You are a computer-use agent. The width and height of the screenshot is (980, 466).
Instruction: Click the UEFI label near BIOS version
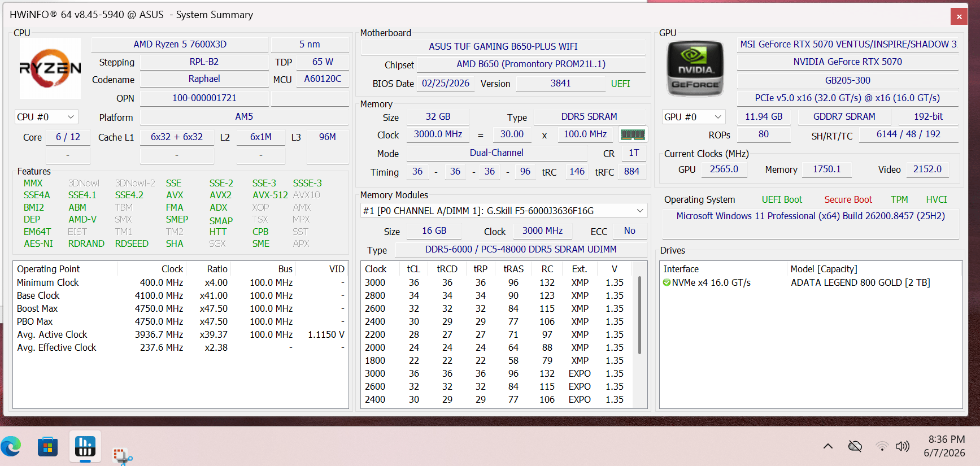tap(620, 84)
